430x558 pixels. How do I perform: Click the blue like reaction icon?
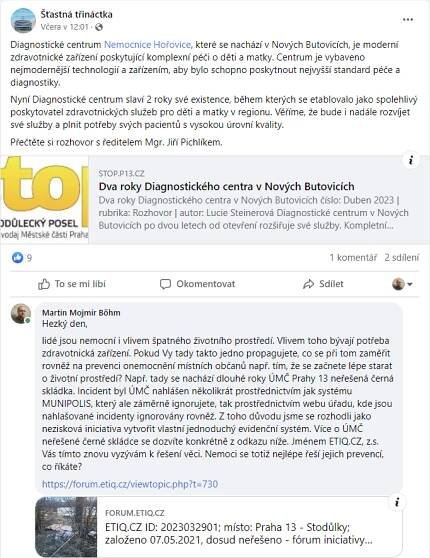pos(17,257)
